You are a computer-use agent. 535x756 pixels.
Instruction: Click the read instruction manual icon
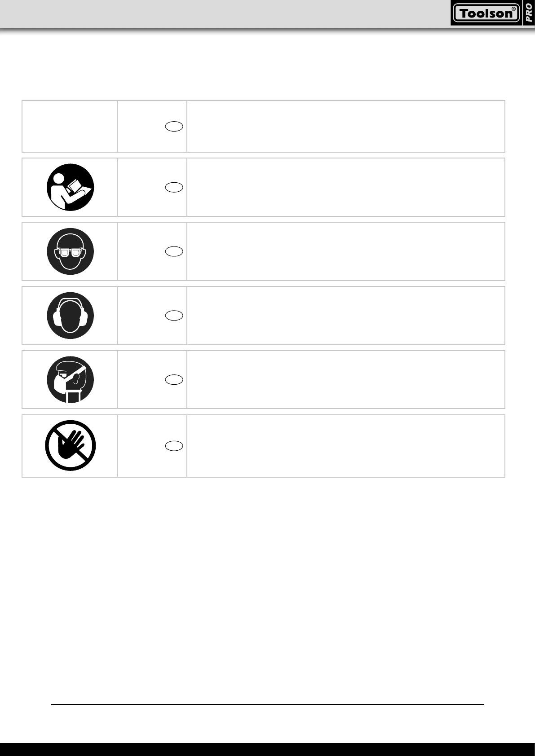[70, 187]
